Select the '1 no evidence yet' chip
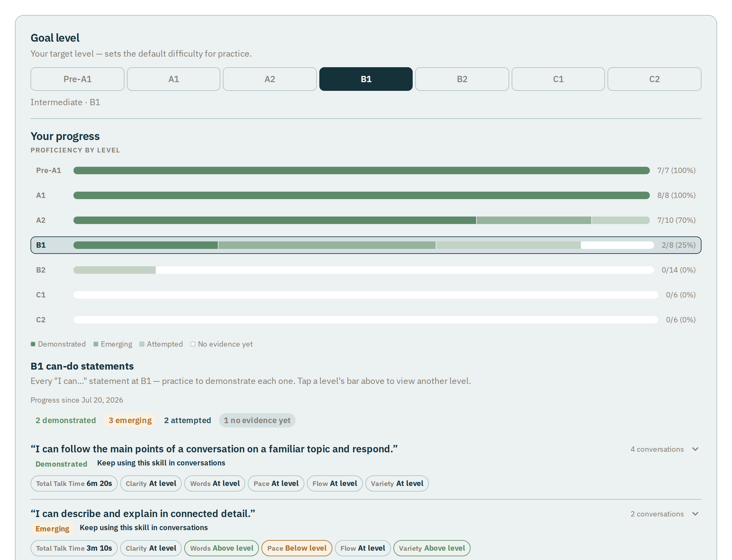This screenshot has width=732, height=560. click(257, 420)
